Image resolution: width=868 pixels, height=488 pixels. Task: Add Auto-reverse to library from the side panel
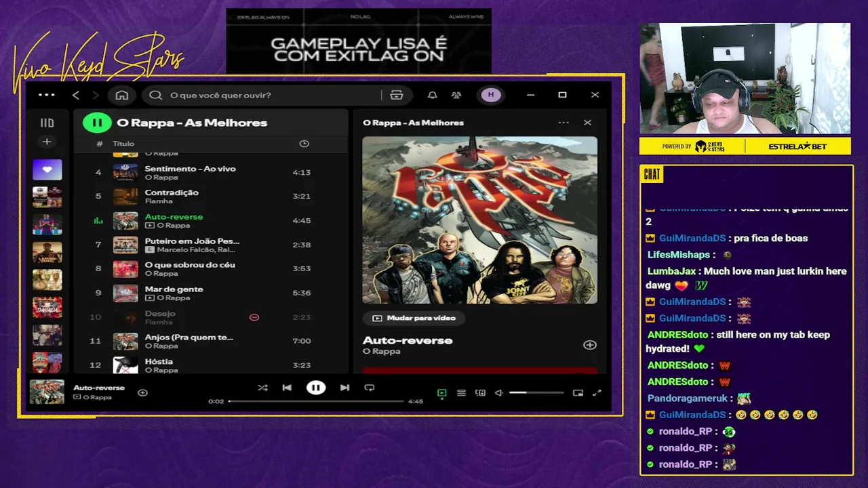click(x=590, y=345)
